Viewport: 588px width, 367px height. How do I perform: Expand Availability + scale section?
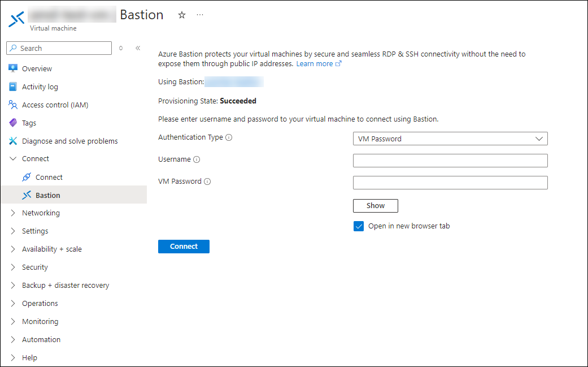13,249
